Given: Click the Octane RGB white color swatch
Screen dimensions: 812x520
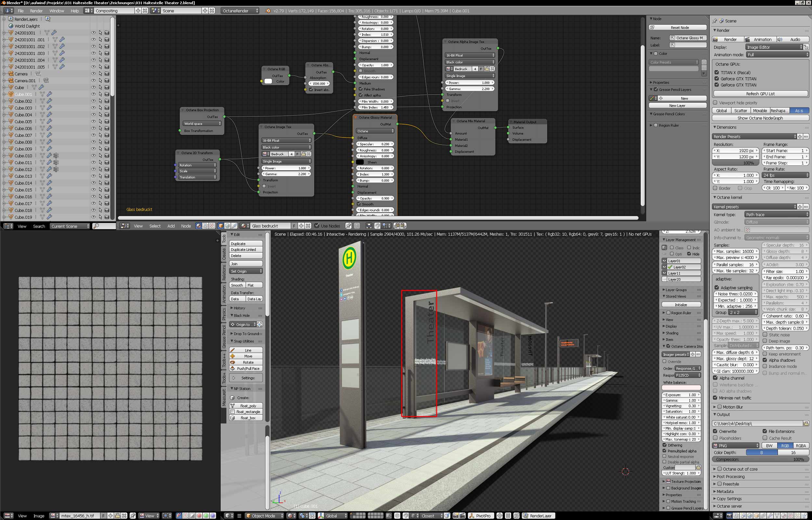Looking at the screenshot, I should 268,81.
